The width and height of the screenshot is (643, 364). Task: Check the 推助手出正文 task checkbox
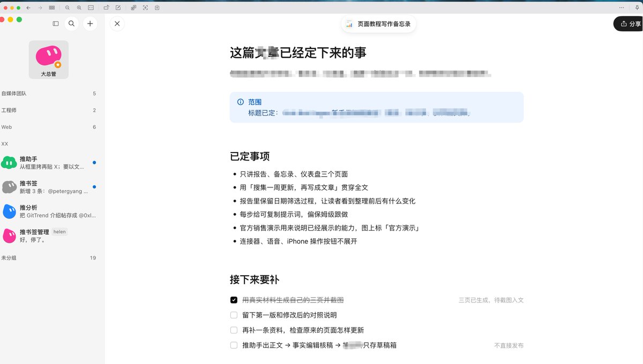coord(234,345)
